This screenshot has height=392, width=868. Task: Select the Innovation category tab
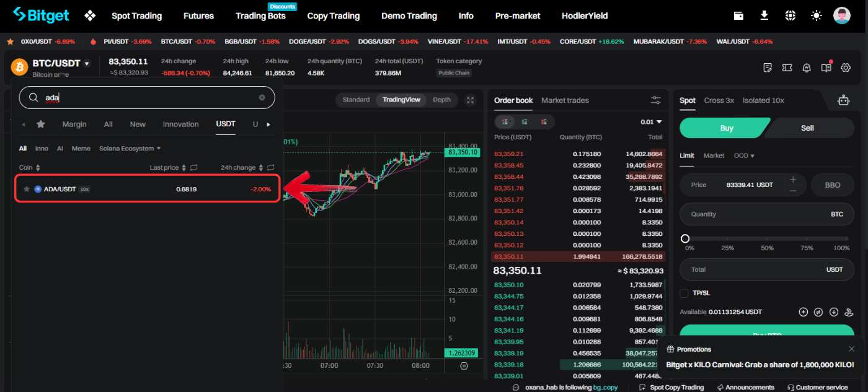pos(180,124)
